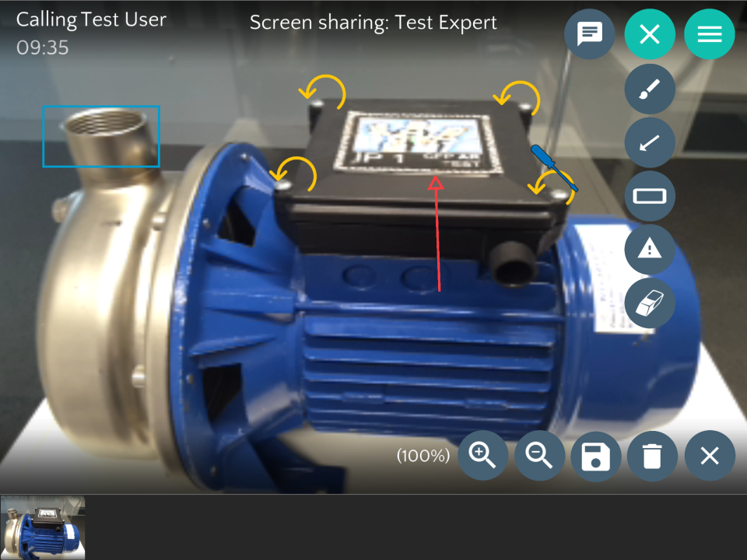This screenshot has height=560, width=747.
Task: Select the eraser tool
Action: (x=650, y=303)
